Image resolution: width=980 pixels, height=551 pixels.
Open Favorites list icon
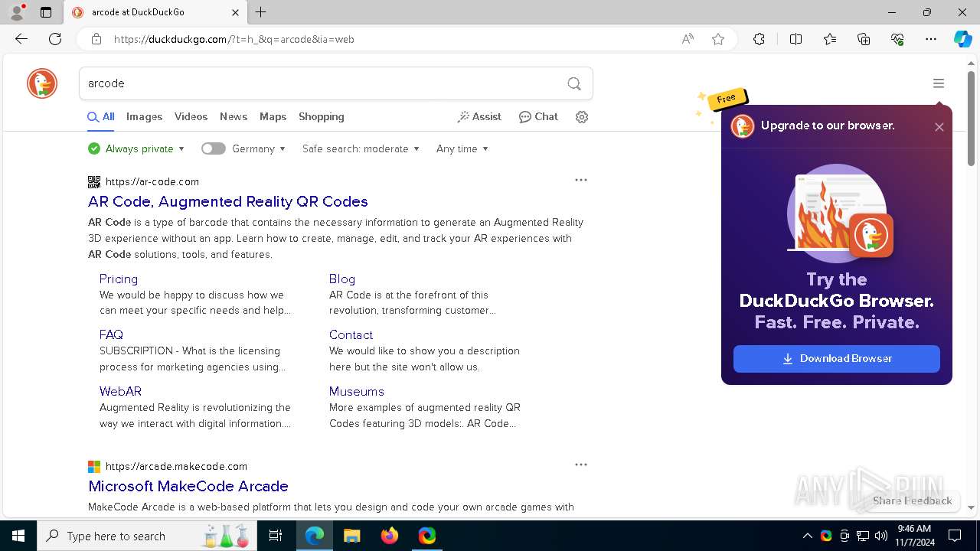pos(830,39)
